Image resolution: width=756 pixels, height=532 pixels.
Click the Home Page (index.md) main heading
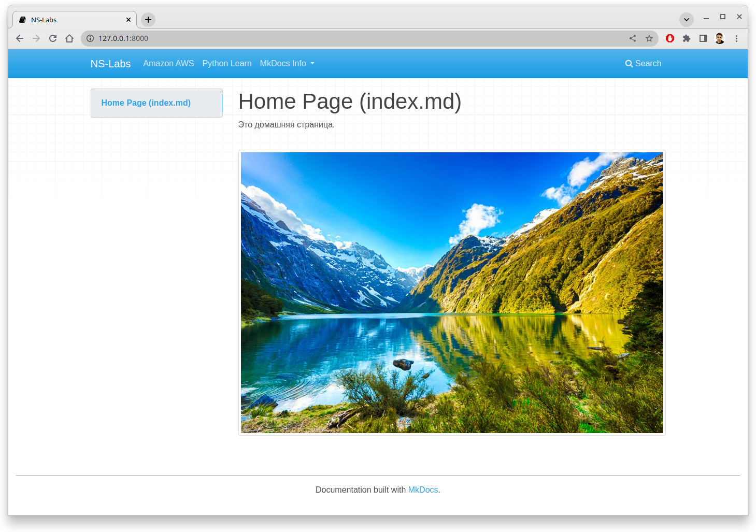pyautogui.click(x=350, y=102)
